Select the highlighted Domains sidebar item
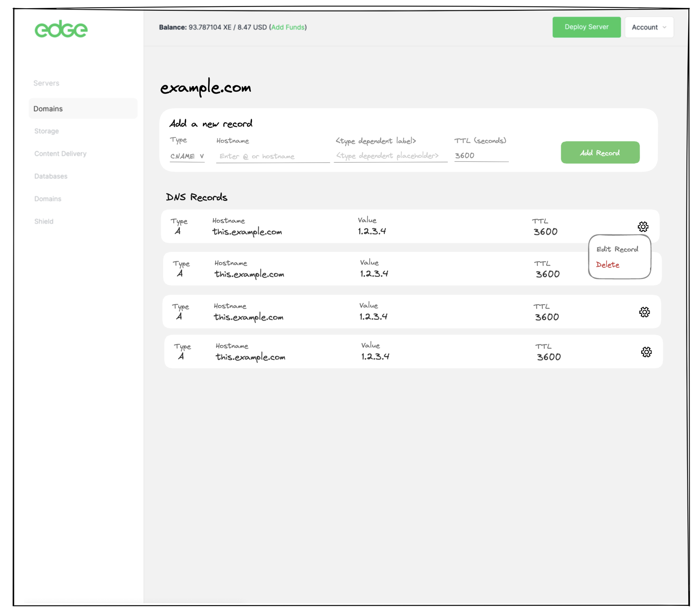The width and height of the screenshot is (699, 616). click(x=48, y=109)
